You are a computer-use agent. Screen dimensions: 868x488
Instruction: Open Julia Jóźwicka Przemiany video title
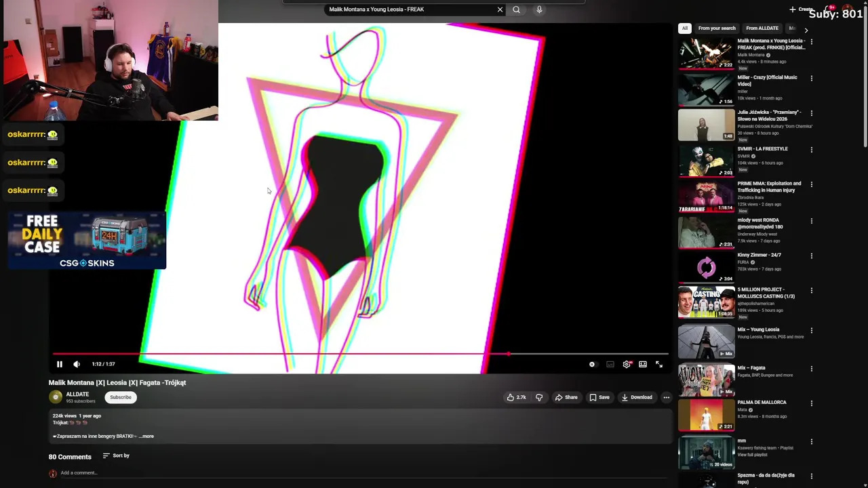click(x=769, y=116)
